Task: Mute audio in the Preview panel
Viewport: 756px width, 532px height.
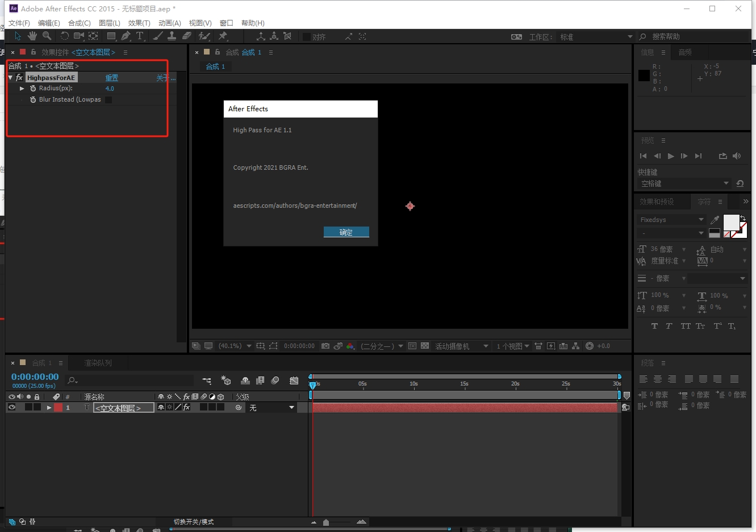Action: (x=737, y=156)
